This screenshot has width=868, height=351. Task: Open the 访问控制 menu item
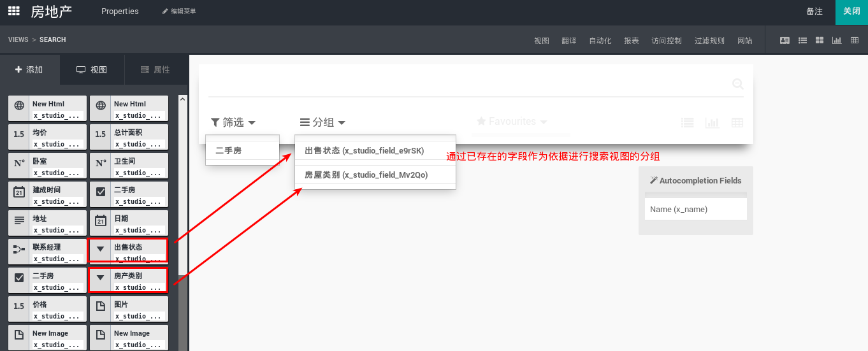click(x=666, y=41)
